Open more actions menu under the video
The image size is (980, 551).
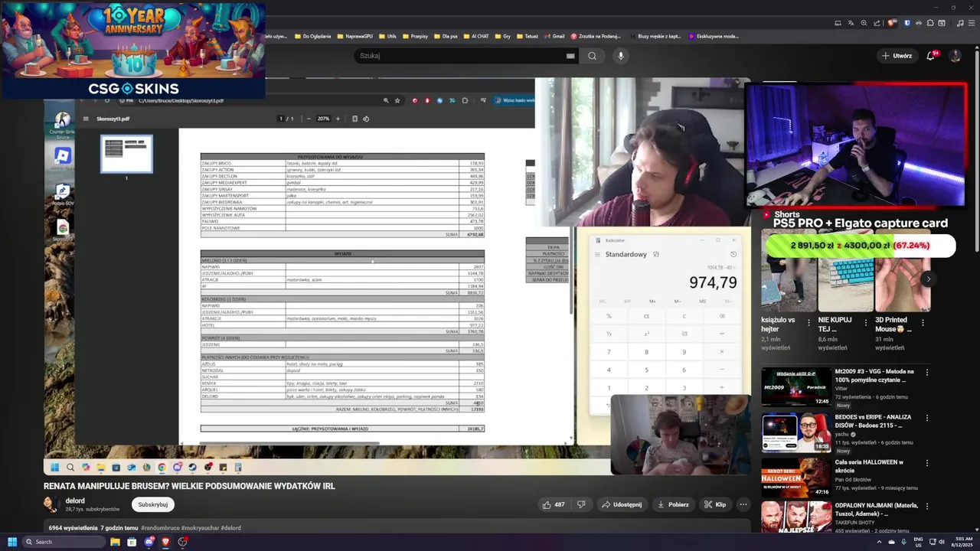point(743,505)
